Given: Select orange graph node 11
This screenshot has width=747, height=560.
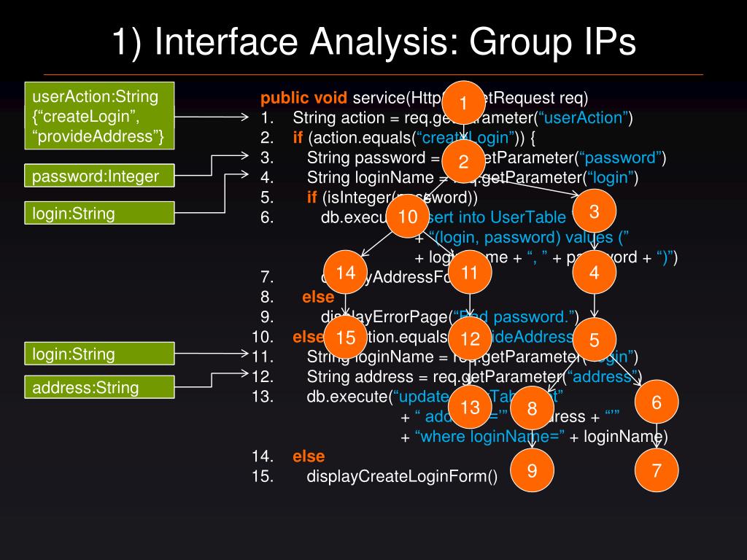Looking at the screenshot, I should coord(470,272).
